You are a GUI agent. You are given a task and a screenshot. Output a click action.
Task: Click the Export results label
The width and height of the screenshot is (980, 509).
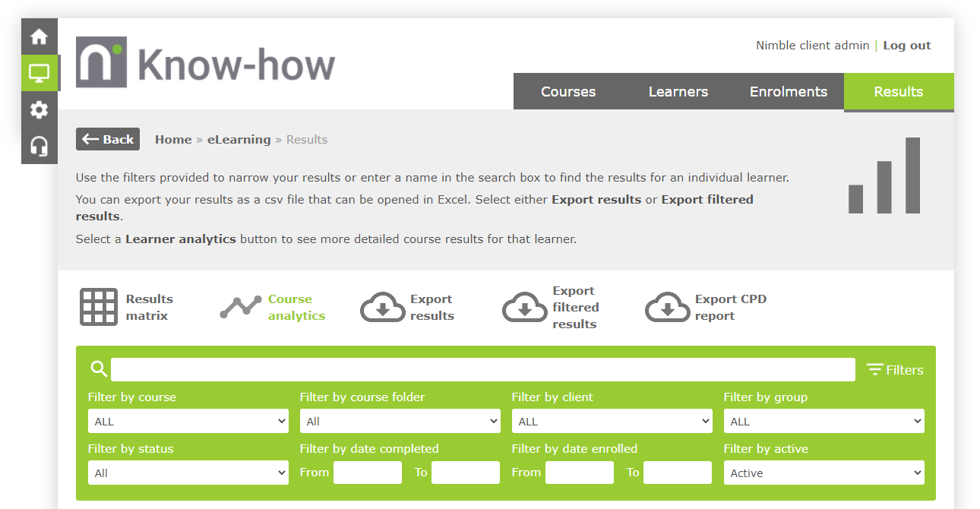432,307
